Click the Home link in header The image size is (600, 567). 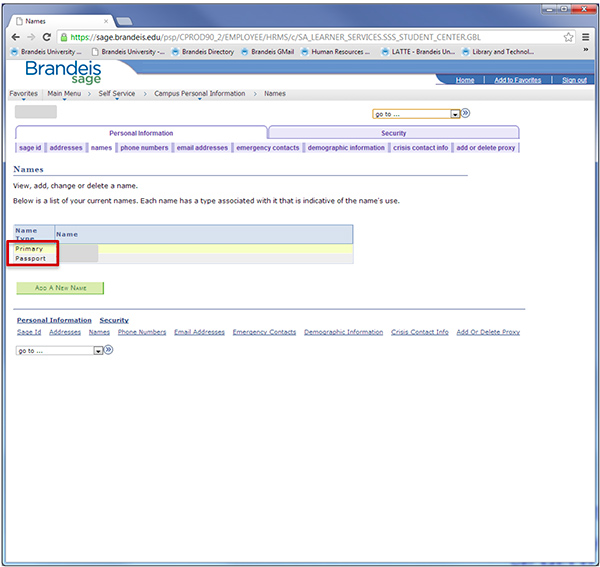point(465,80)
